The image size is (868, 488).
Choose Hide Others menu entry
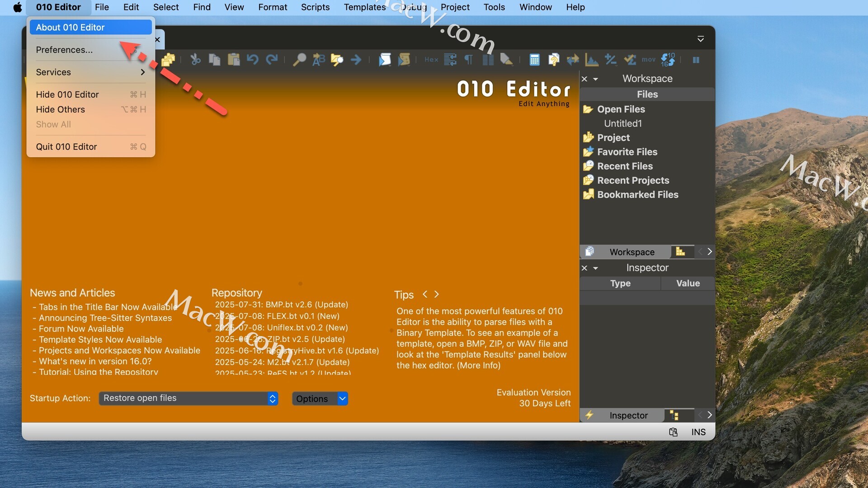91,109
